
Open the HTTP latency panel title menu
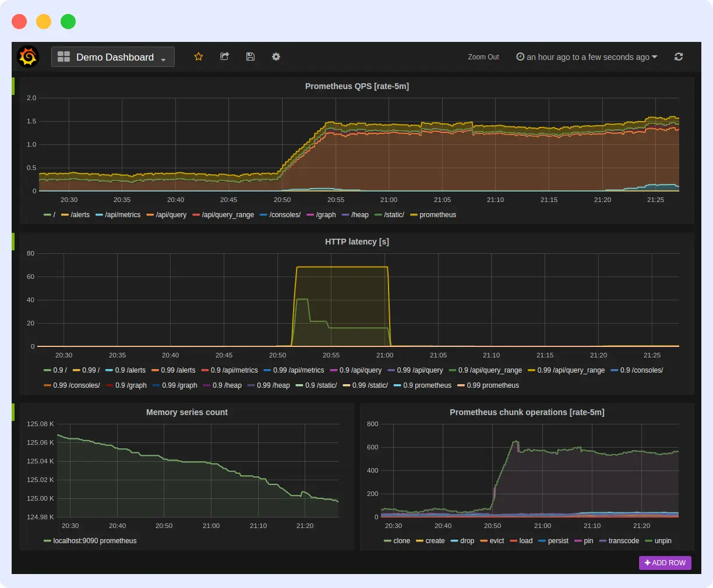(357, 242)
